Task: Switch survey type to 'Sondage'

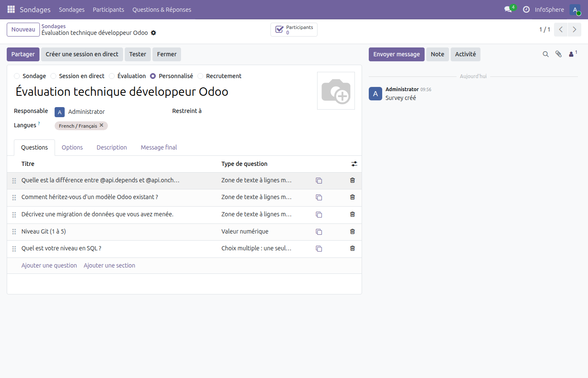Action: [17, 76]
